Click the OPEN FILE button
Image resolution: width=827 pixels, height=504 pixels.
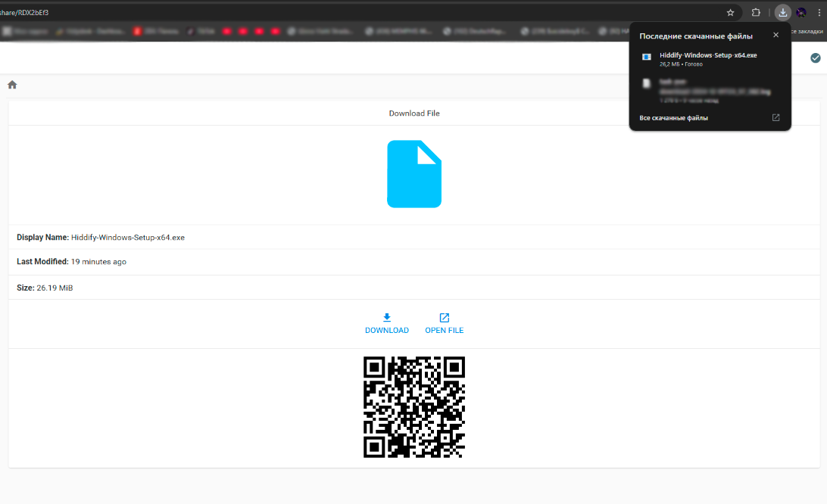coord(444,324)
